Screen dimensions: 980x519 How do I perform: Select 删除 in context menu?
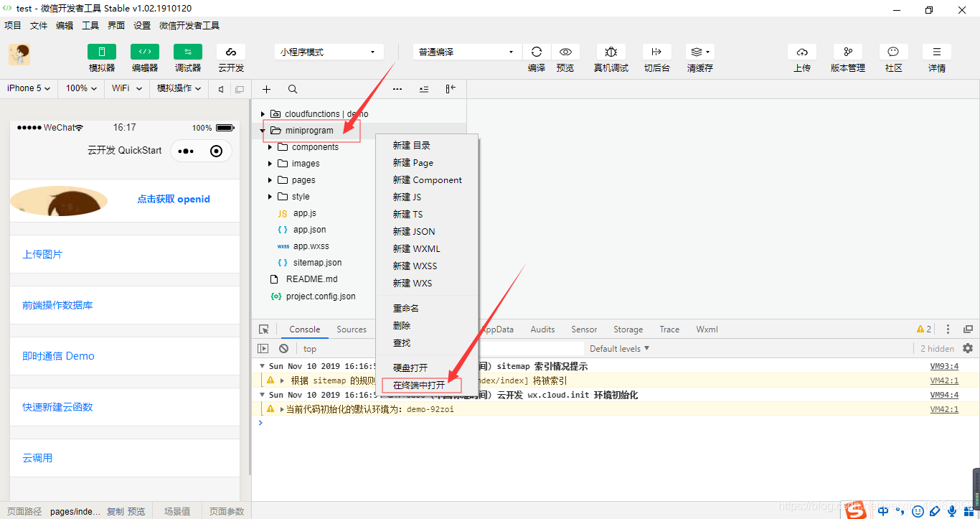tap(428, 325)
